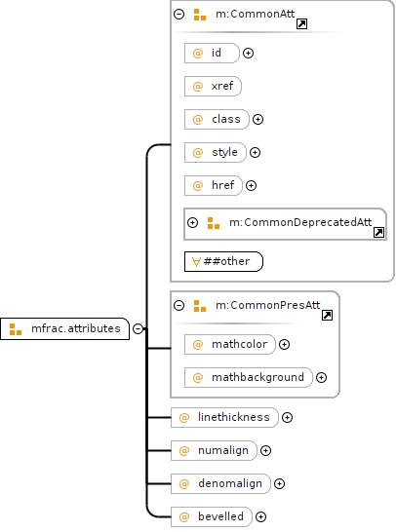Click the m:CommonPresAtt reference arrow icon
Image resolution: width=396 pixels, height=532 pixels.
point(327,315)
